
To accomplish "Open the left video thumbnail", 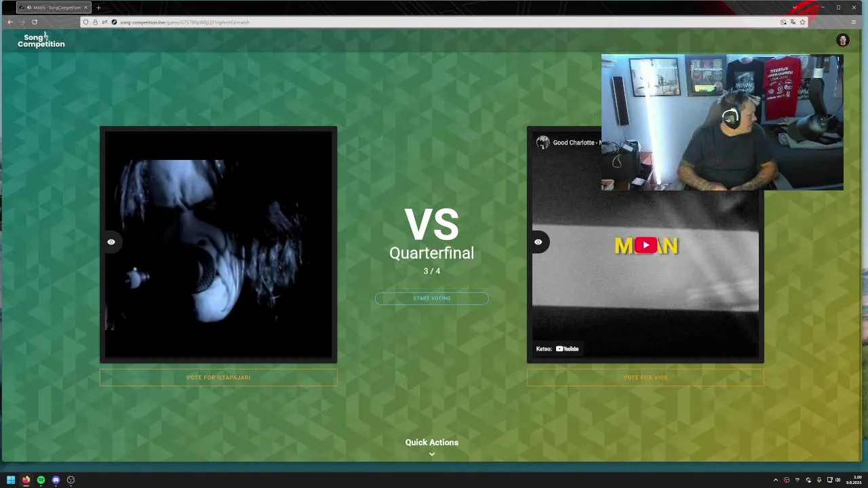I will tap(218, 245).
